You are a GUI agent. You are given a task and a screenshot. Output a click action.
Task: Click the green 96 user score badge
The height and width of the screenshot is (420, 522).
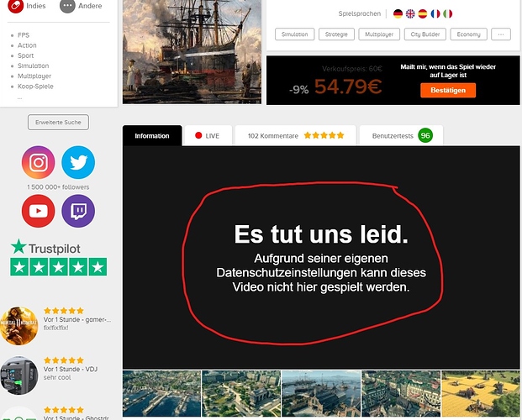[425, 135]
